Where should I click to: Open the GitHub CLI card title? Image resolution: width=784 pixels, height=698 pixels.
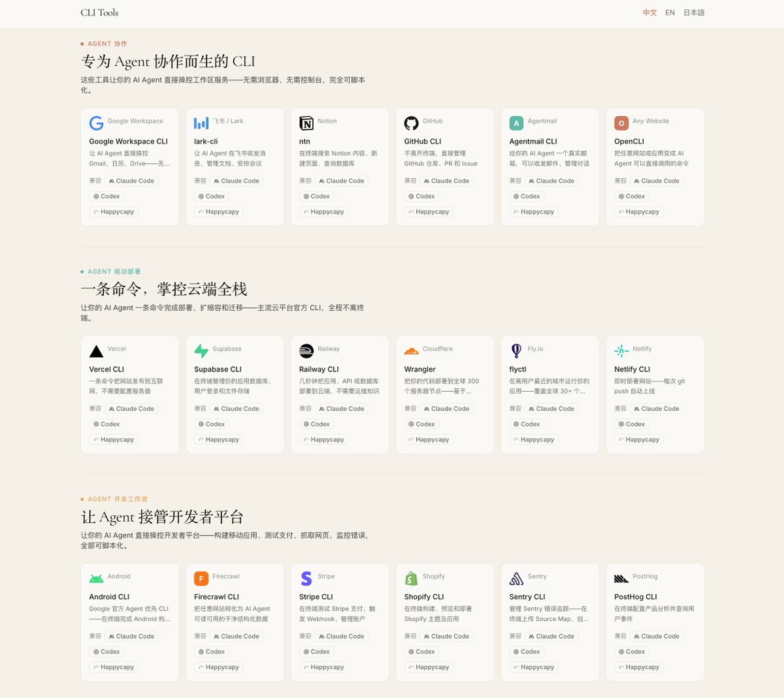click(423, 141)
